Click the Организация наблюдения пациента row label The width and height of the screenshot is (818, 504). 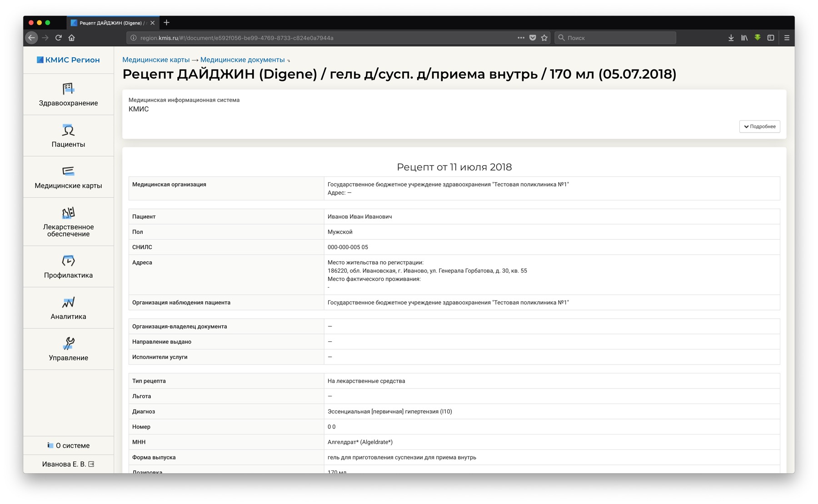tap(181, 303)
